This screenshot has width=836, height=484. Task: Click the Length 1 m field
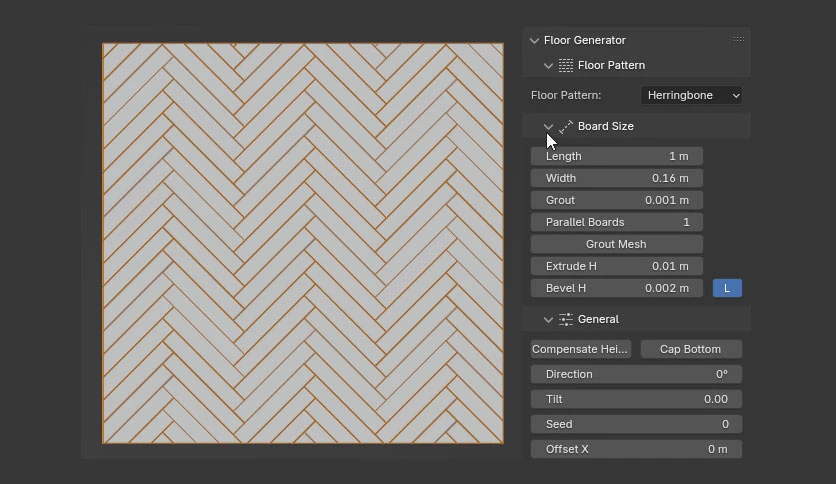tap(617, 156)
